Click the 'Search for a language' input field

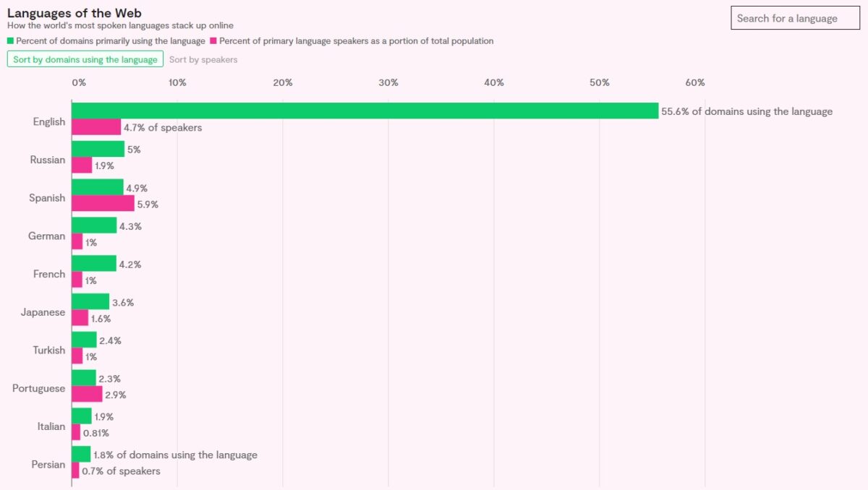(x=796, y=18)
